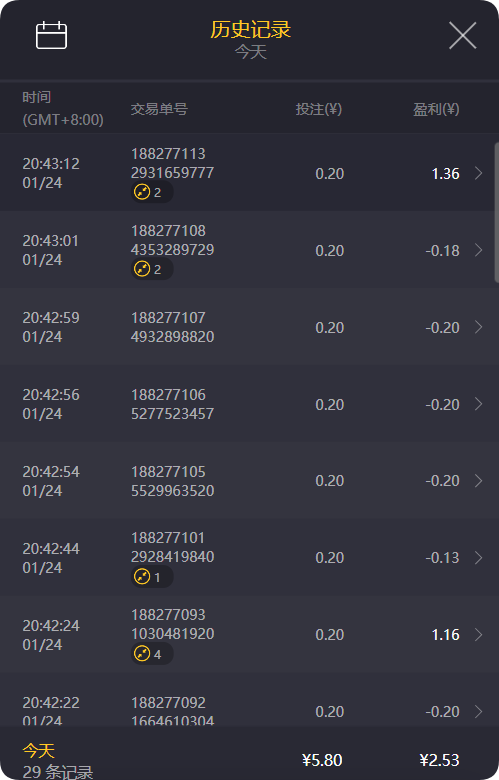Expand details arrow for the 20:42:56 record
The image size is (499, 780).
point(479,404)
